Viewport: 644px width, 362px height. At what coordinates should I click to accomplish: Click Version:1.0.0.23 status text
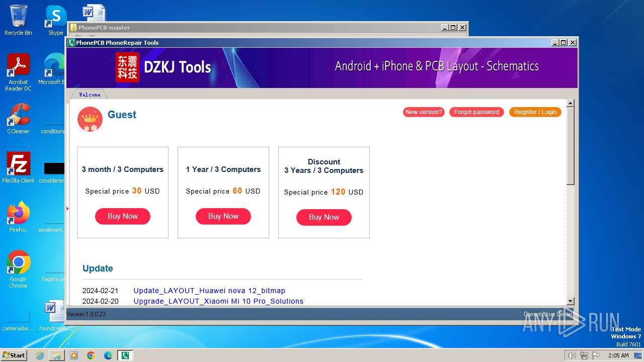click(x=86, y=314)
